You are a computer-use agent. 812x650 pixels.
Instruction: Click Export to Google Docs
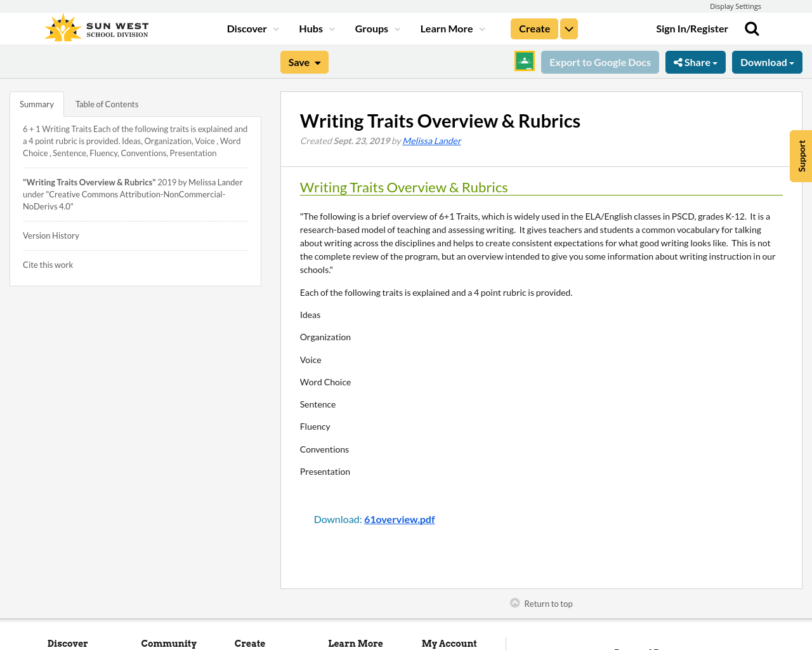click(599, 61)
